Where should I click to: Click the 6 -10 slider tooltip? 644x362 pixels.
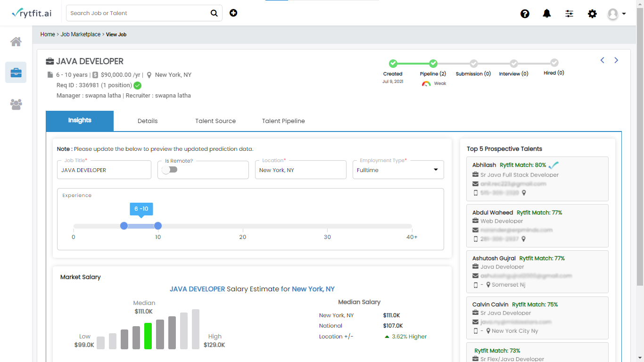pos(141,209)
